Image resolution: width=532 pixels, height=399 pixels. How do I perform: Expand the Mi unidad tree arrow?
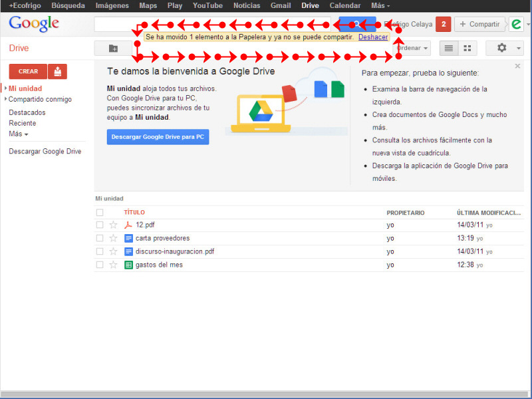click(x=5, y=88)
